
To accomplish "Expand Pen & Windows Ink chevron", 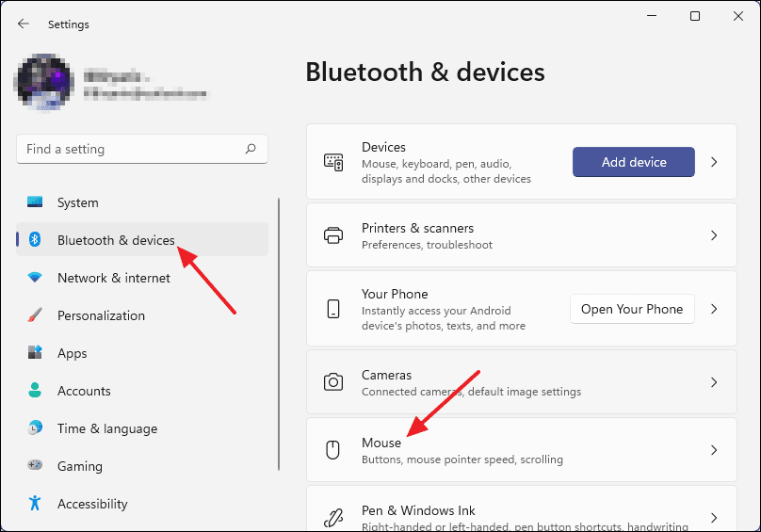I will click(714, 518).
